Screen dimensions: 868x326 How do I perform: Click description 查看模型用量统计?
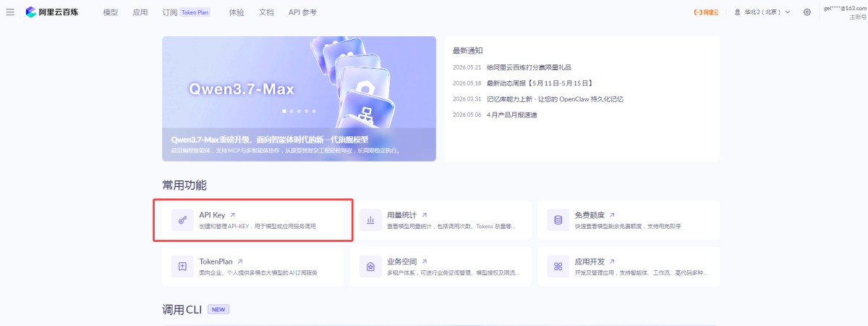click(x=451, y=227)
